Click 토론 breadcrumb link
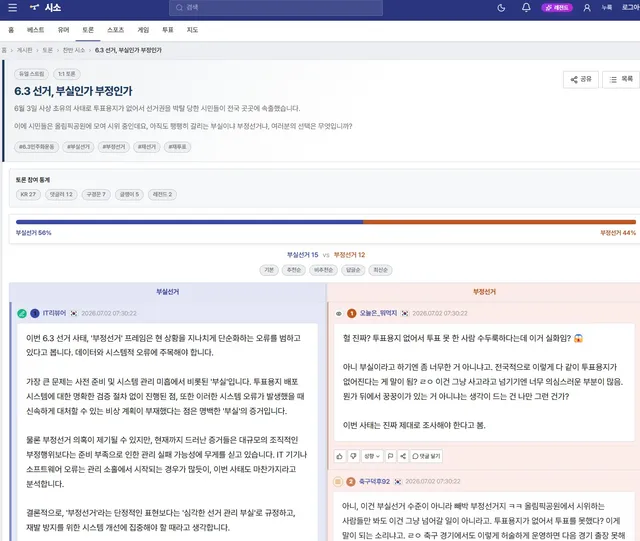This screenshot has width=640, height=541. (48, 50)
